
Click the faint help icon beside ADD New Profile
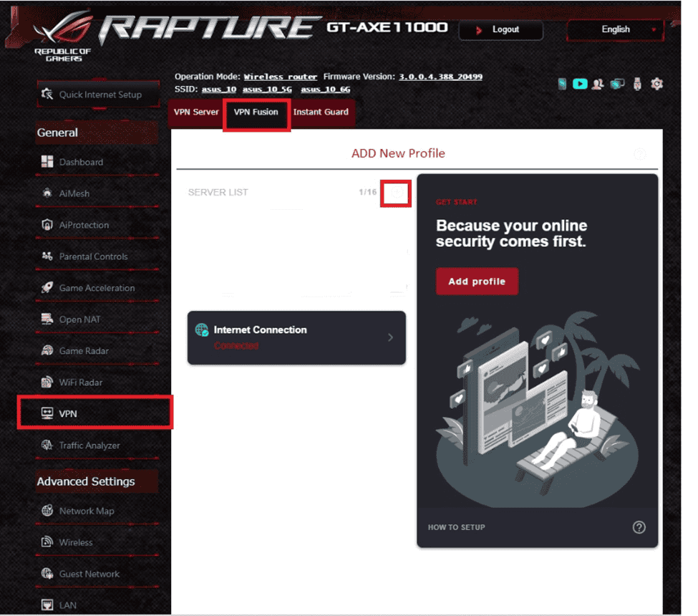click(639, 154)
